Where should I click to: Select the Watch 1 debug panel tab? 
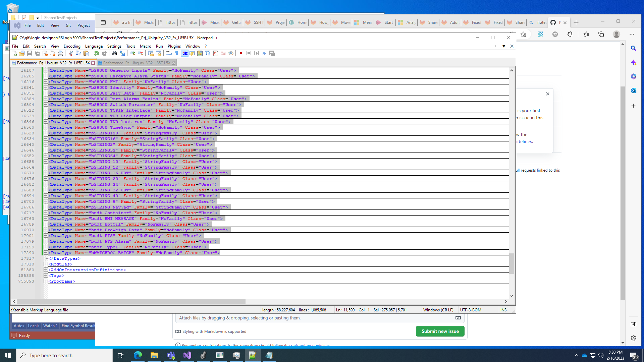[x=50, y=325]
